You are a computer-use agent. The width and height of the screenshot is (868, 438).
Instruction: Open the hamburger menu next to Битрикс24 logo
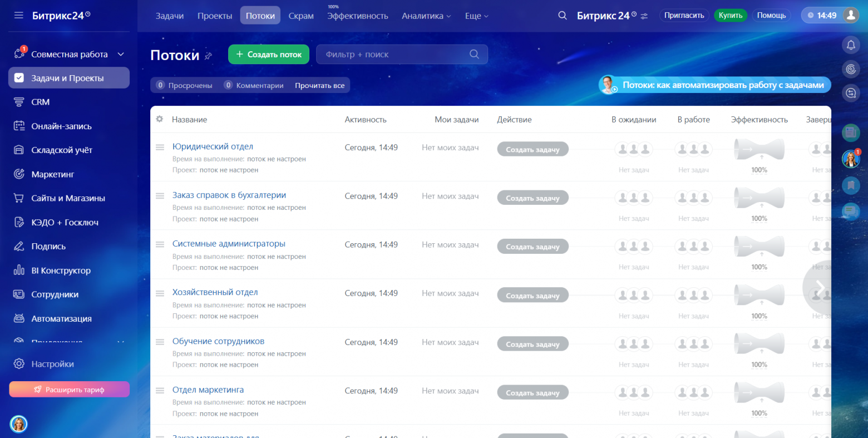click(19, 16)
